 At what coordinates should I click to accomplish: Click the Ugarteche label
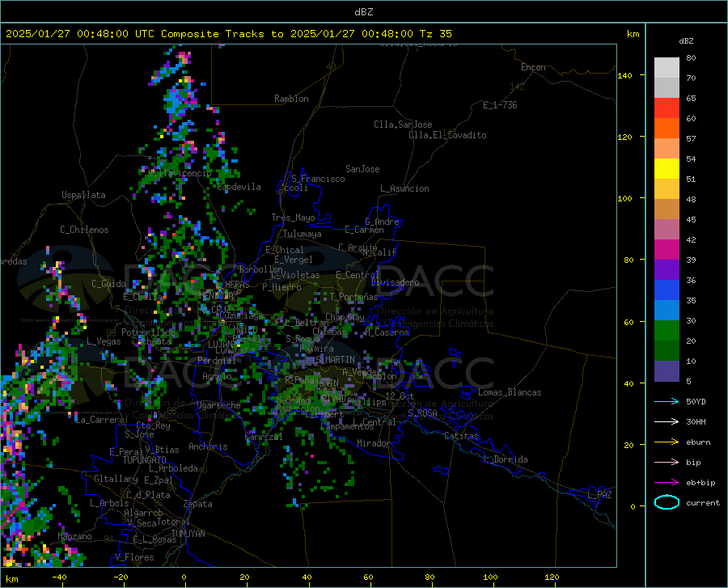pyautogui.click(x=218, y=405)
